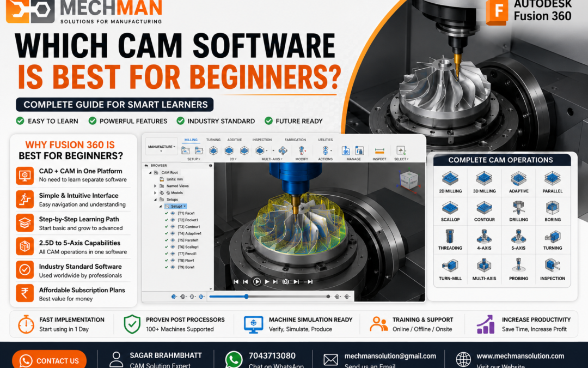
Task: Click the BROWSER panel options button
Action: [x=210, y=166]
